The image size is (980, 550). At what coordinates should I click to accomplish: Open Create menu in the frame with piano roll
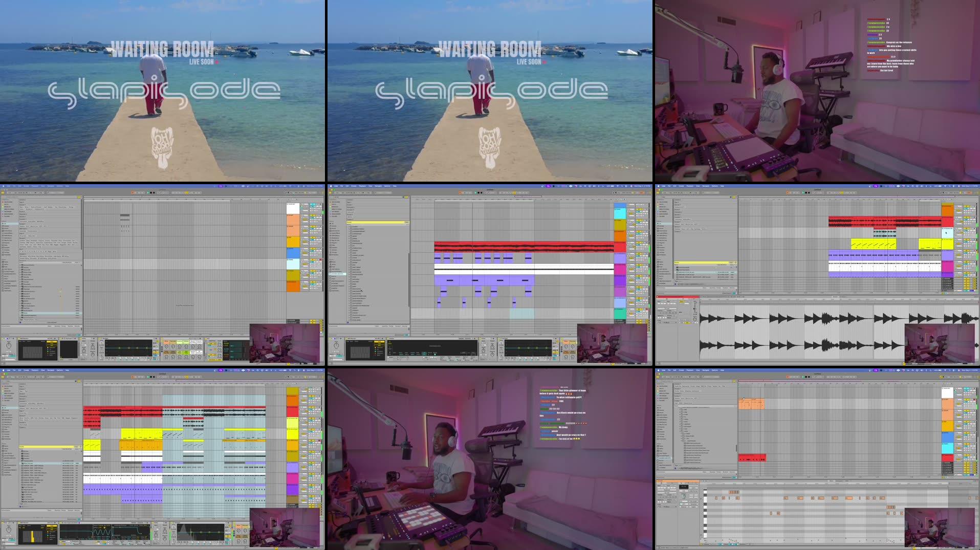point(681,370)
